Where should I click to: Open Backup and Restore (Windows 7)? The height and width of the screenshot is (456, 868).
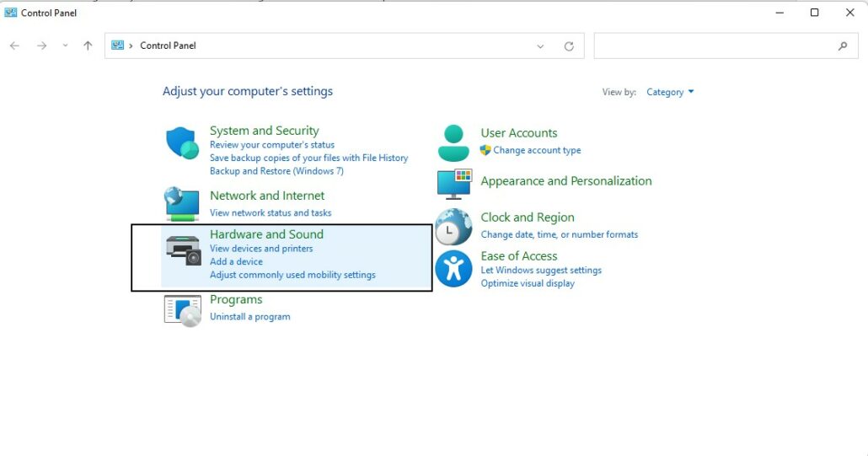coord(276,171)
